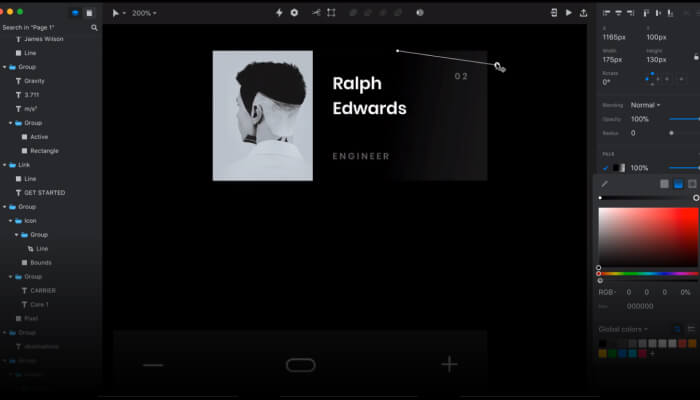Collapse the Group containing Gravity layer
Image resolution: width=700 pixels, height=400 pixels.
(x=4, y=67)
